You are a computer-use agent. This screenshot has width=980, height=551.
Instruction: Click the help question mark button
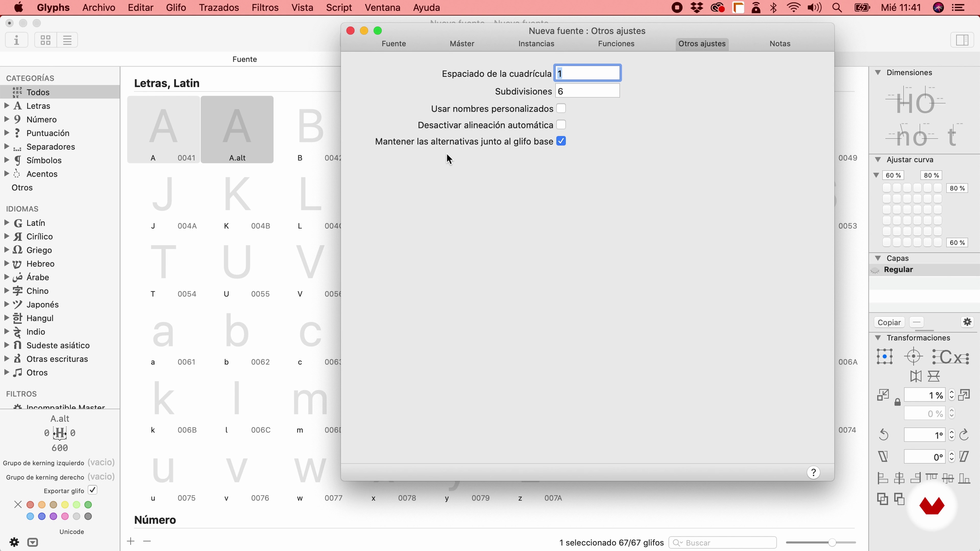point(813,472)
